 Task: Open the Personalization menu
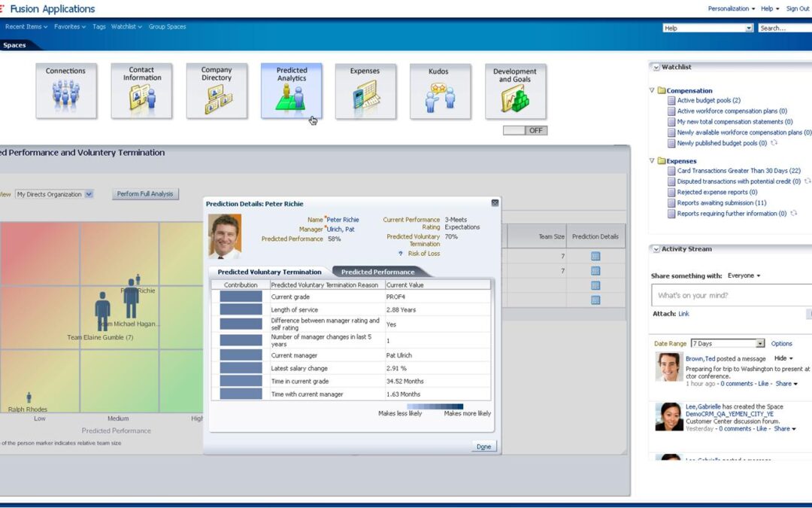[732, 8]
